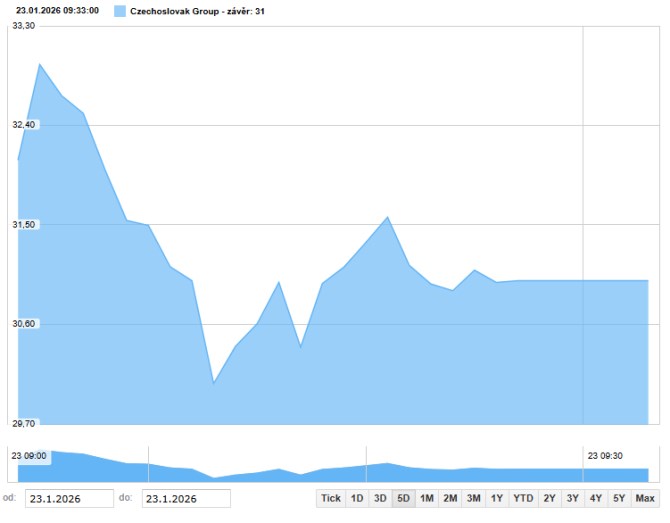
Task: Click the 33,30 y-axis label
Action: pos(24,26)
